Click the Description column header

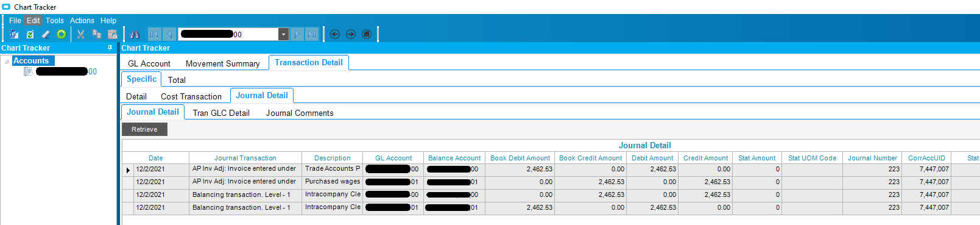[x=333, y=158]
